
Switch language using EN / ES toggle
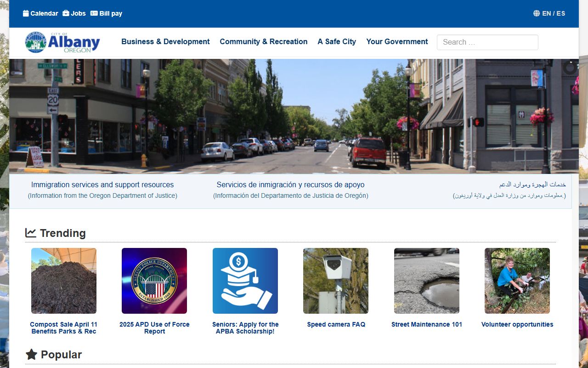(553, 13)
